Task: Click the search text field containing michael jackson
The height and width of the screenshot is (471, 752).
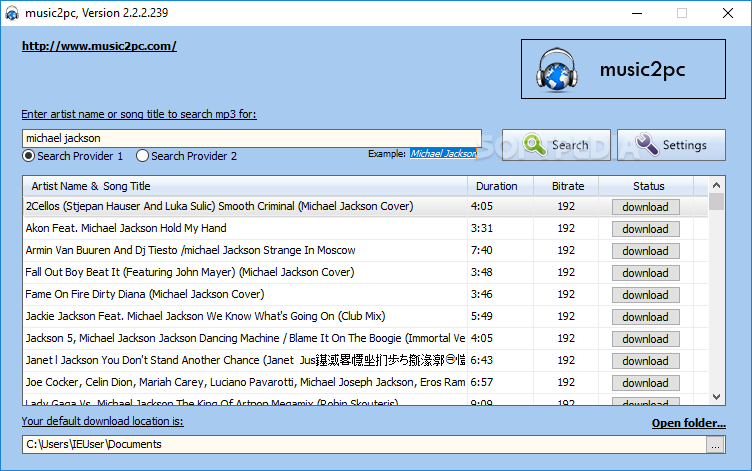Action: [252, 138]
